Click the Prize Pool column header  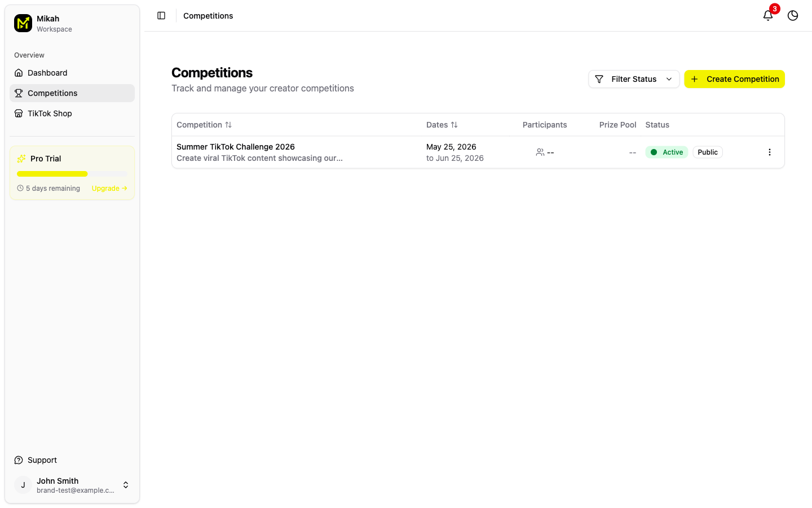point(617,125)
